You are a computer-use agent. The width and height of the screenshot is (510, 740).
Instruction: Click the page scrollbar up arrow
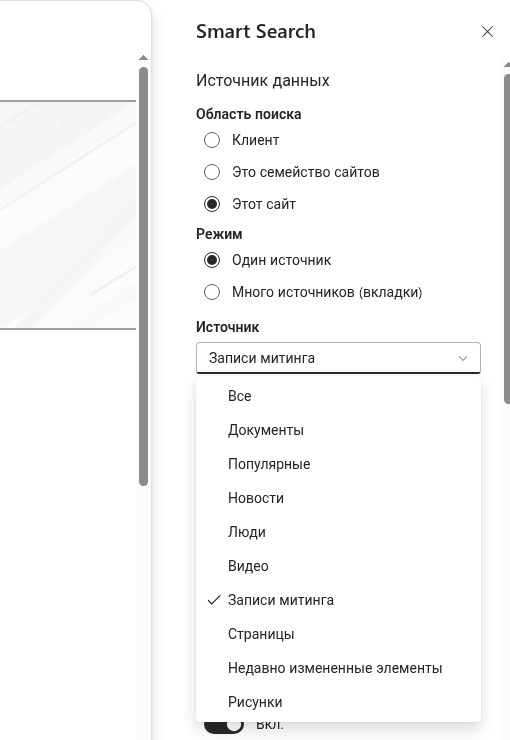coord(143,58)
